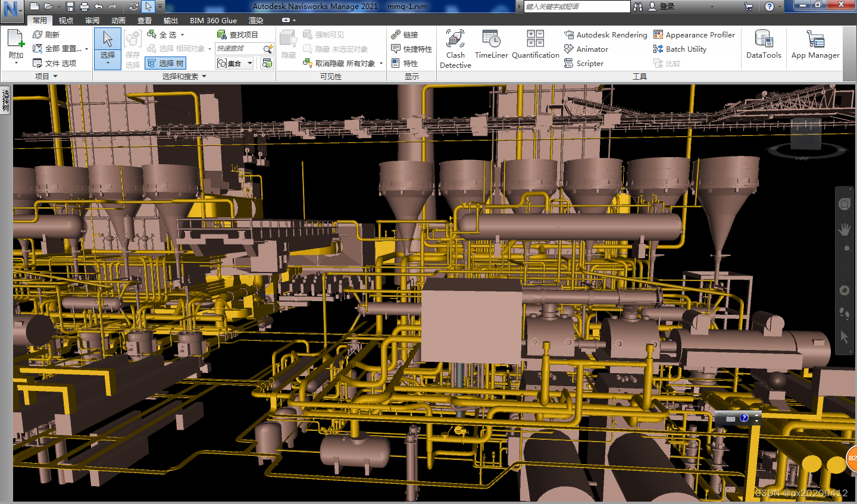Open the Animator window

pyautogui.click(x=586, y=49)
